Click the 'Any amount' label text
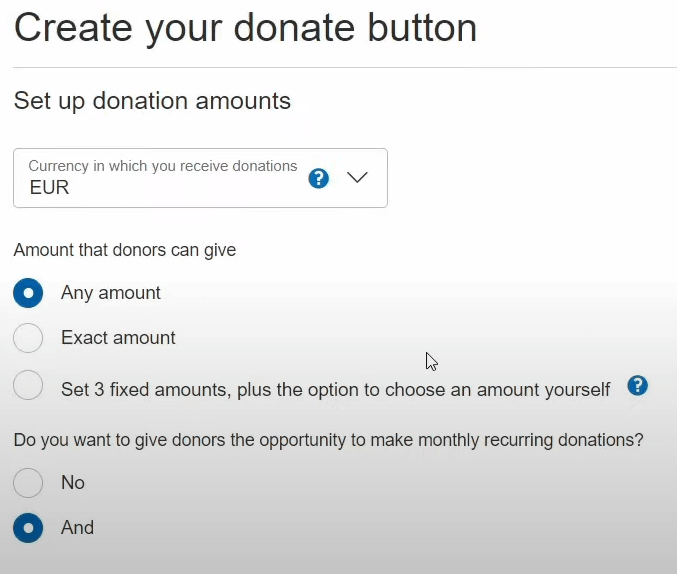 click(111, 293)
